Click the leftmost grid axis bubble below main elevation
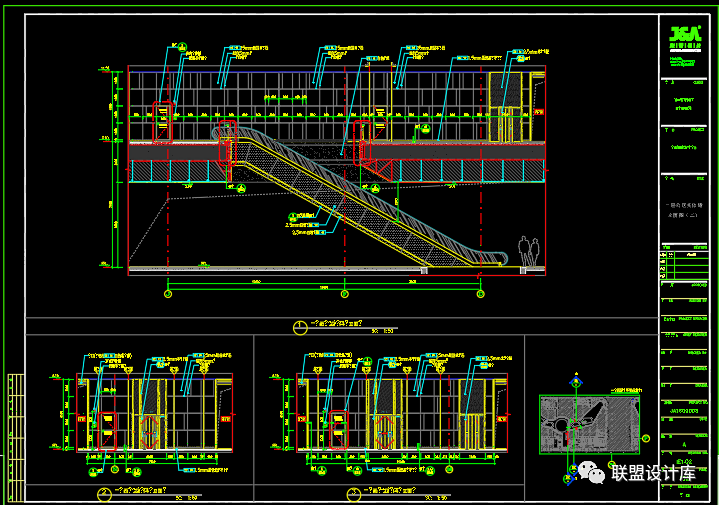Viewport: 719px width, 505px height. [x=168, y=293]
